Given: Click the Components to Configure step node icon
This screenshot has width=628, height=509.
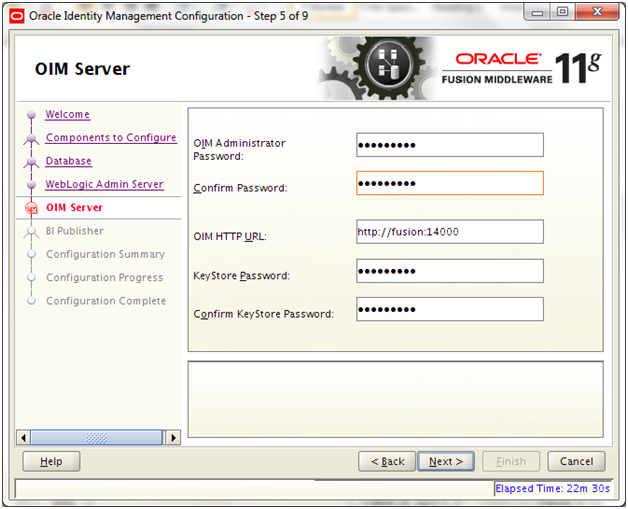Looking at the screenshot, I should (x=31, y=139).
